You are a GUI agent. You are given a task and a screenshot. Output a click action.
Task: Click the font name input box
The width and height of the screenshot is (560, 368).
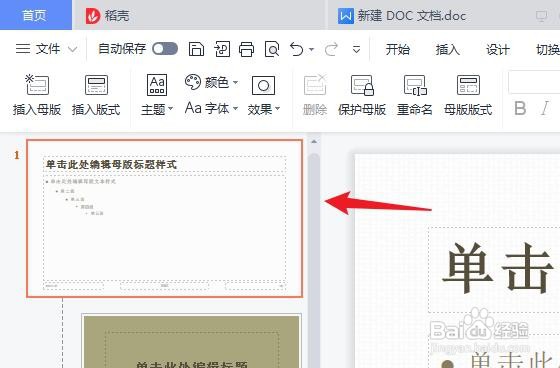pos(534,82)
